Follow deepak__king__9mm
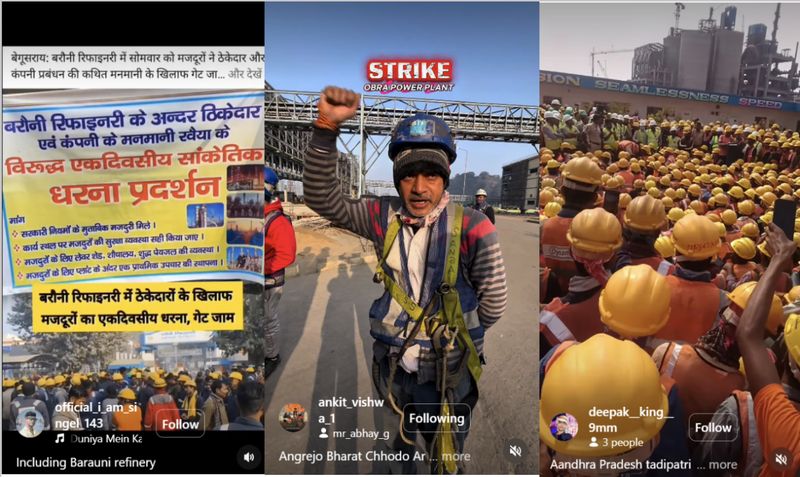 (713, 428)
